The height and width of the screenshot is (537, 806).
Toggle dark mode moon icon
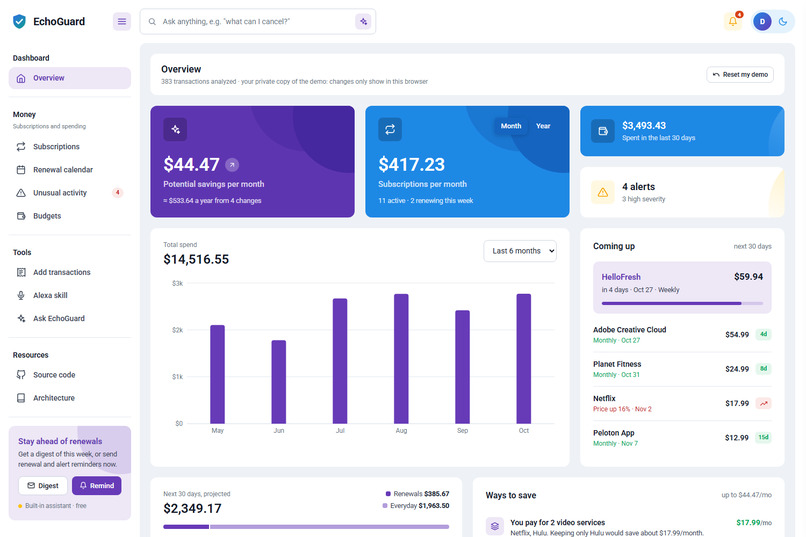coord(783,22)
